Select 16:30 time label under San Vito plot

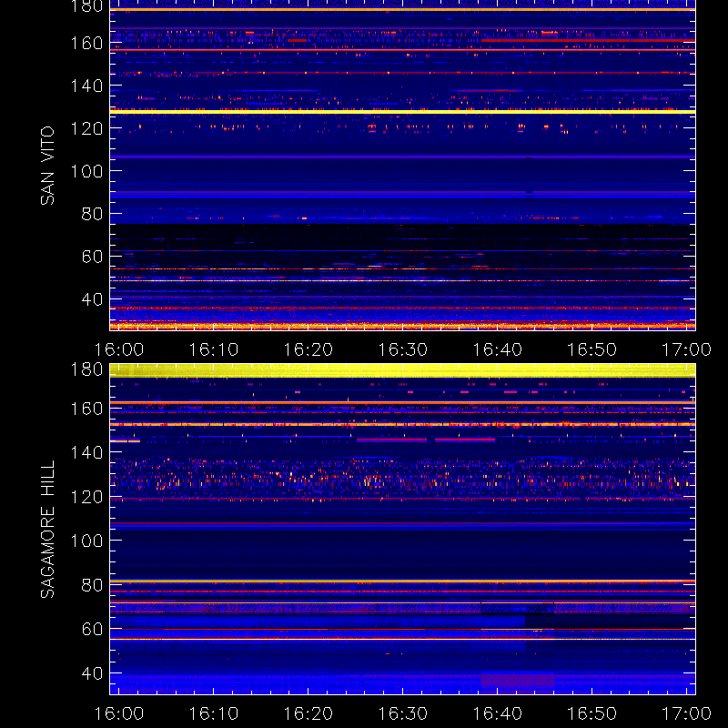tap(402, 349)
